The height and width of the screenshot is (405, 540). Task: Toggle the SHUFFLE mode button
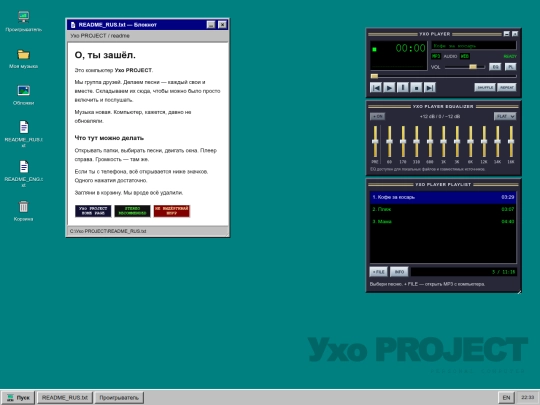tap(485, 87)
